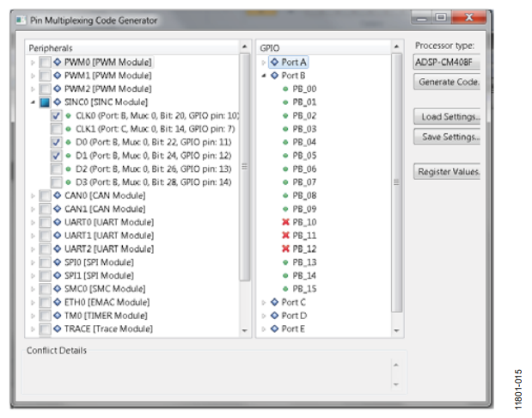Click the Register Values button
This screenshot has height=418, width=532.
click(x=447, y=171)
